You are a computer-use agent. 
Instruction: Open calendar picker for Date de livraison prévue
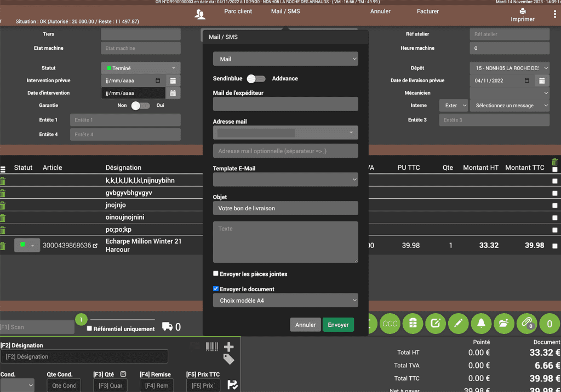(542, 81)
